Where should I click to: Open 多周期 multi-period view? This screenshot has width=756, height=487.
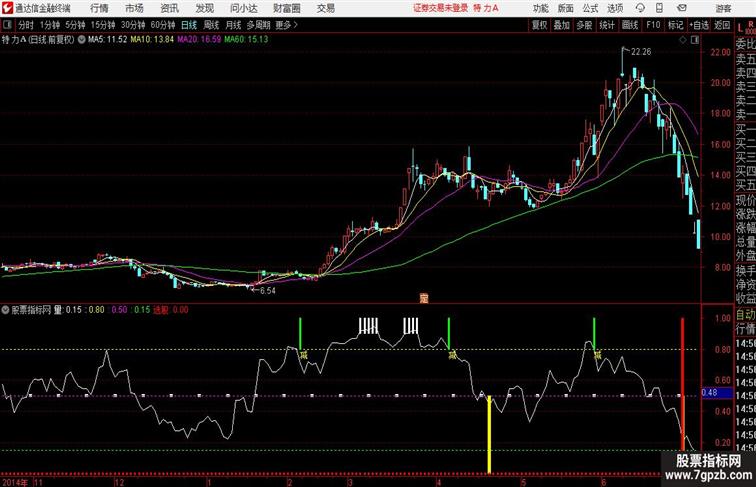258,25
